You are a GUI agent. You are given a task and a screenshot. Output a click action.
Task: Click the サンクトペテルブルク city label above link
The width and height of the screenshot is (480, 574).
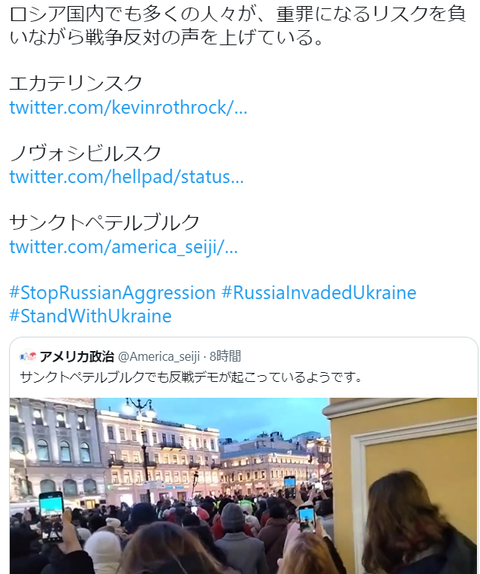coord(104,223)
